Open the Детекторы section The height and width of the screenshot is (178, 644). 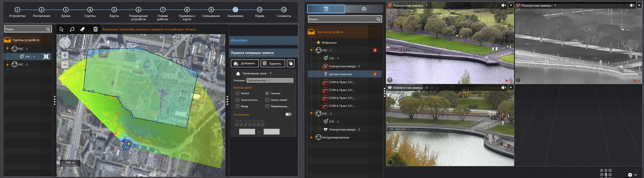click(x=239, y=40)
